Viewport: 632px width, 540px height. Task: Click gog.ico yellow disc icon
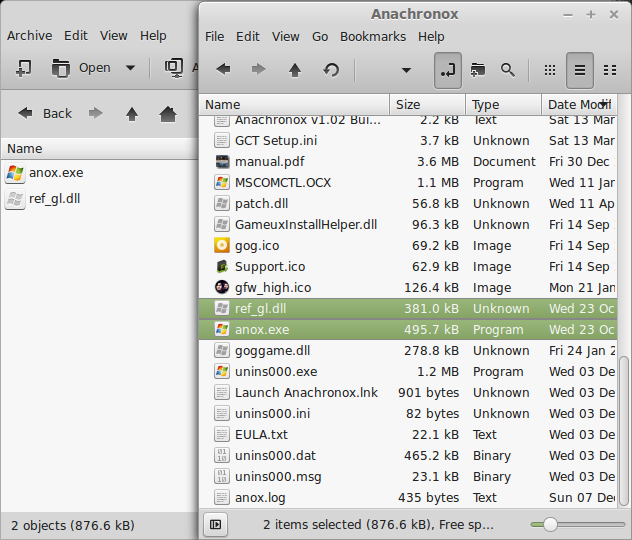(x=222, y=245)
